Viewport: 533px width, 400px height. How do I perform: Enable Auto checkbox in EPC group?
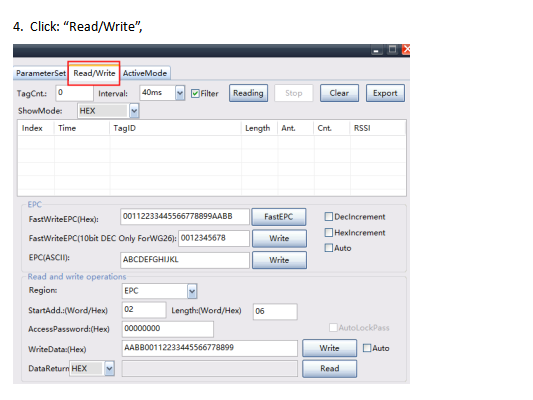(329, 248)
